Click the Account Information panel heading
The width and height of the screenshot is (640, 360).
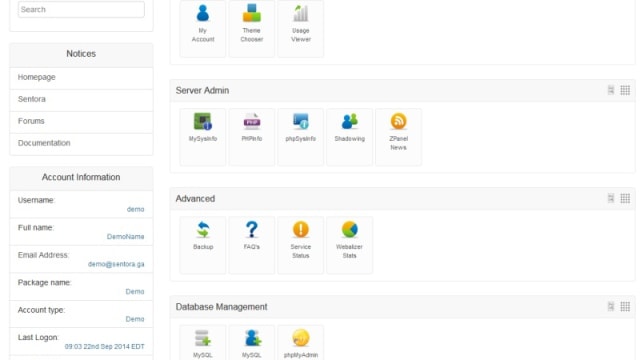pyautogui.click(x=81, y=177)
